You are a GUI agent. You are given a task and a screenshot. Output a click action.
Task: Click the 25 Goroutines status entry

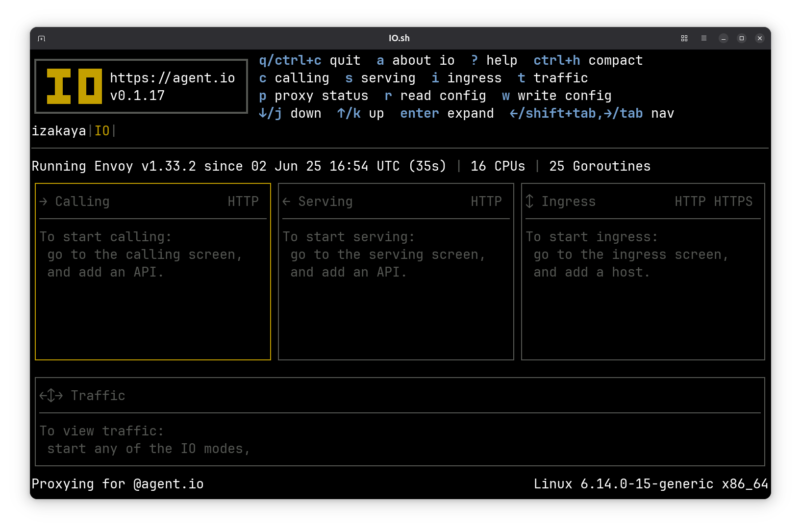coord(600,166)
